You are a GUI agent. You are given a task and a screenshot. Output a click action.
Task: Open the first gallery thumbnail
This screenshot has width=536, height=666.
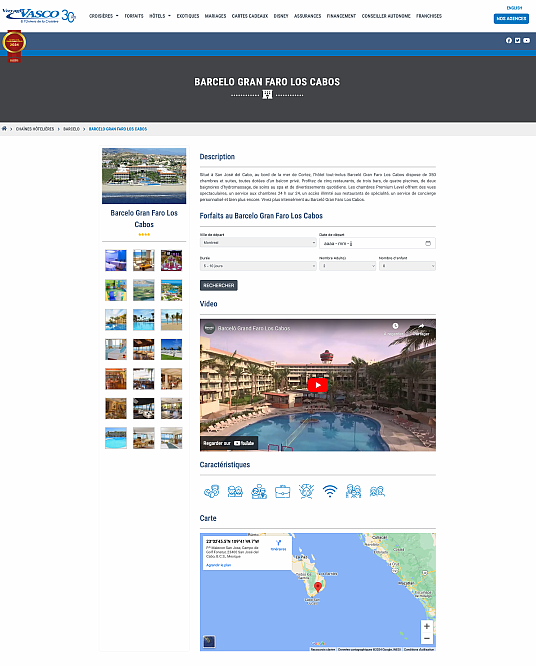[x=116, y=260]
